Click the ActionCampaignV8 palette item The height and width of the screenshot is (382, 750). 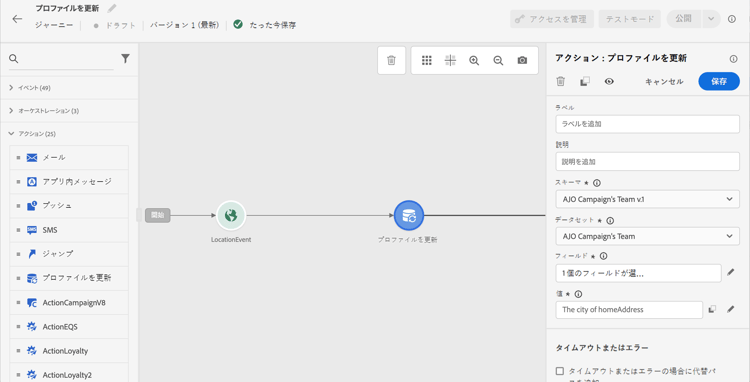(69, 302)
